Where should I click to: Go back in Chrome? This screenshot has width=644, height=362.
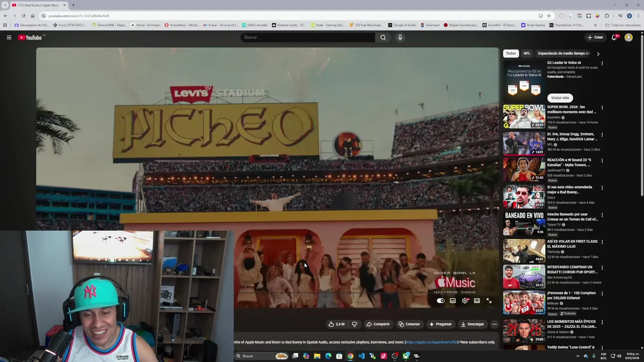[6, 16]
